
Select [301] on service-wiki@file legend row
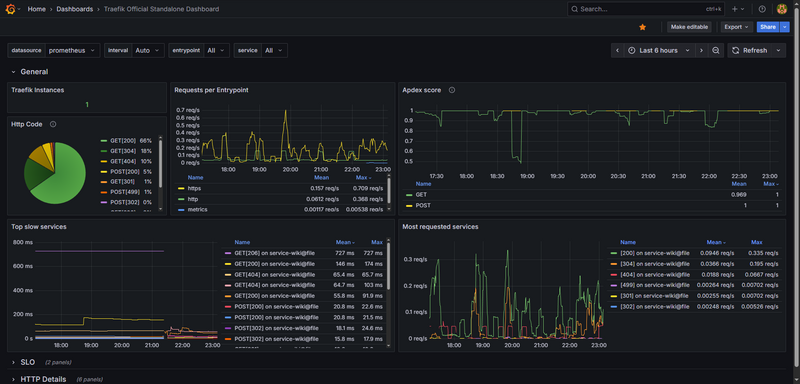tap(694, 296)
